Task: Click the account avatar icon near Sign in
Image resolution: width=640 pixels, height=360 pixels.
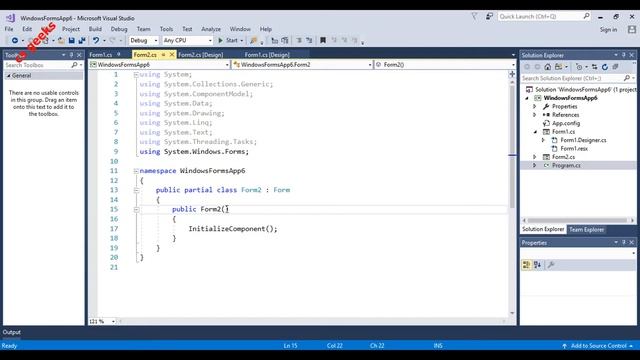Action: pyautogui.click(x=632, y=29)
